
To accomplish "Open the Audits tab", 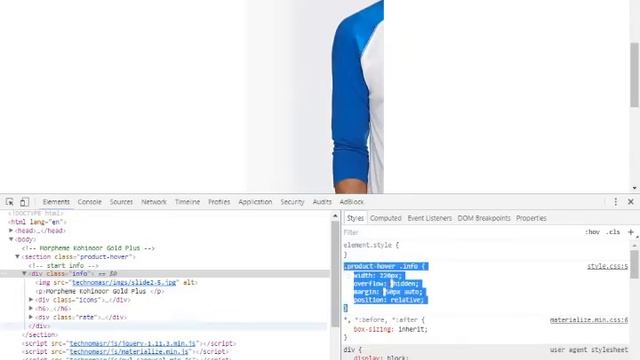I will 322,202.
